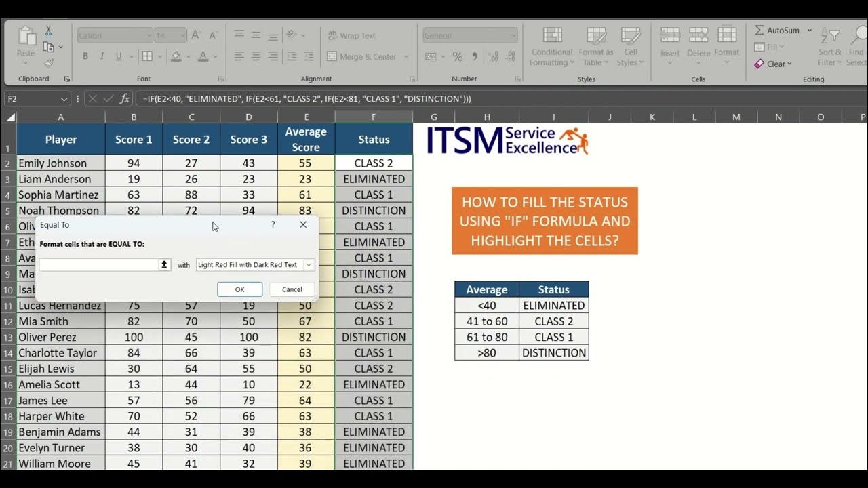This screenshot has width=868, height=488.
Task: Click the Borders icon
Action: click(147, 56)
